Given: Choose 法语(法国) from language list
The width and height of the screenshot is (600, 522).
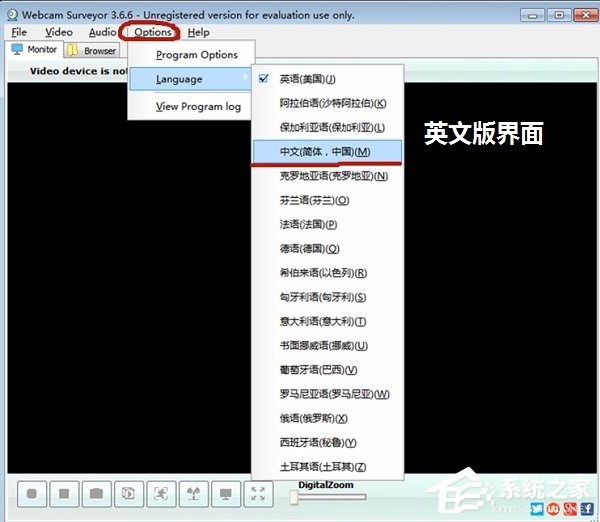Looking at the screenshot, I should (x=309, y=224).
